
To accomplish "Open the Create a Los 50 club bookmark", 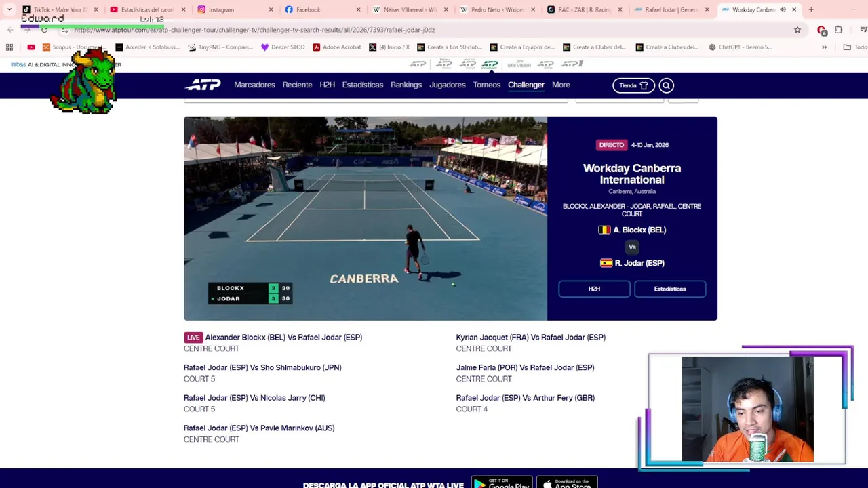I will point(450,47).
